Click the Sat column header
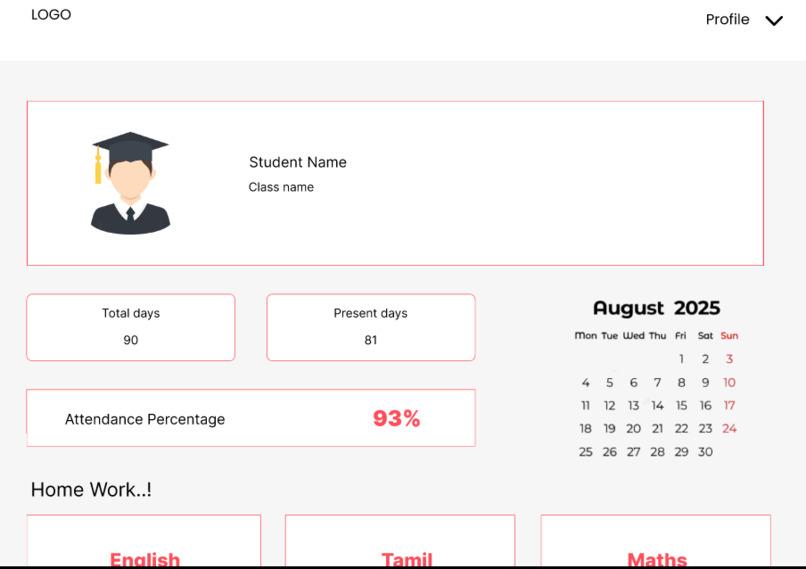806x569 pixels. (705, 336)
